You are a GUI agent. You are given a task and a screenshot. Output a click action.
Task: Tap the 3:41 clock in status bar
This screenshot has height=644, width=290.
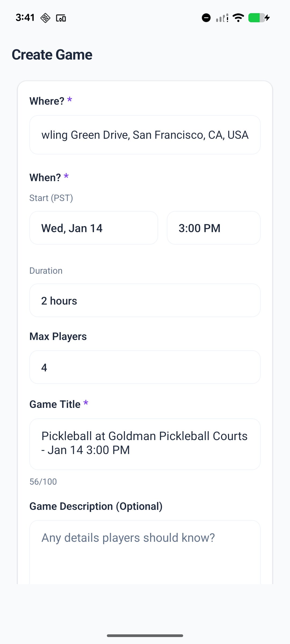[25, 18]
